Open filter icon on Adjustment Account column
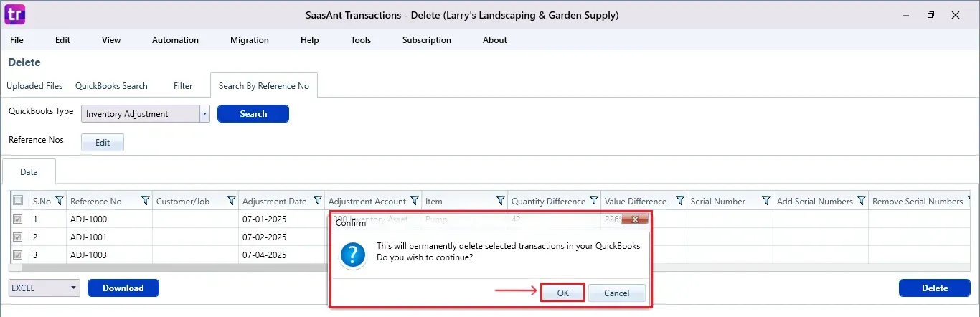Image resolution: width=980 pixels, height=317 pixels. (x=415, y=201)
